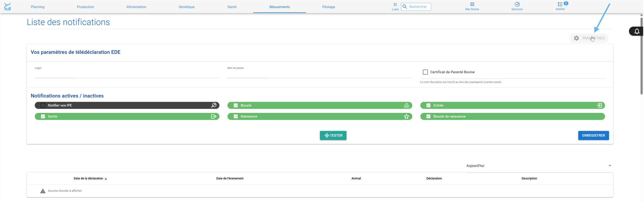This screenshot has height=202, width=644.
Task: Click the Paramètres gear icon
Action: (x=576, y=38)
